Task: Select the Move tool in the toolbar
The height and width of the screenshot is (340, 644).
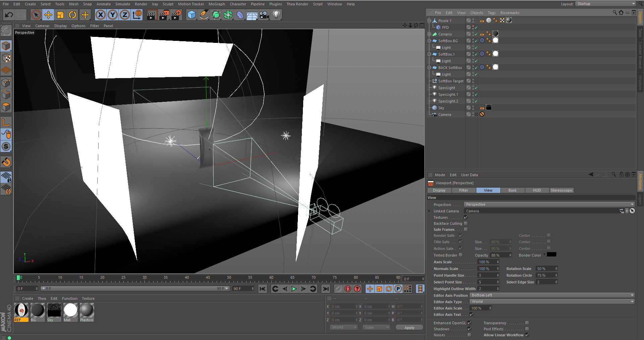Action: pos(48,15)
